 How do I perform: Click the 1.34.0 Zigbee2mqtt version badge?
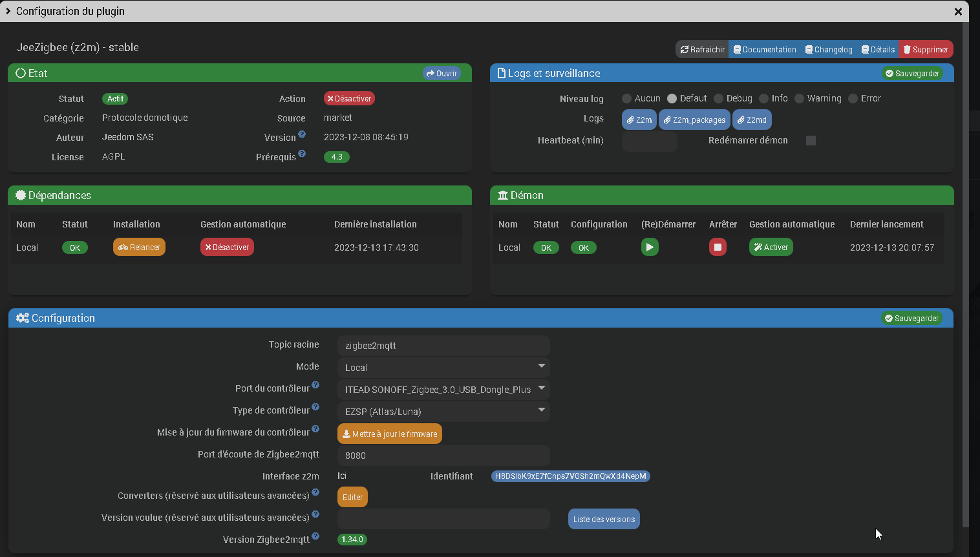tap(352, 540)
